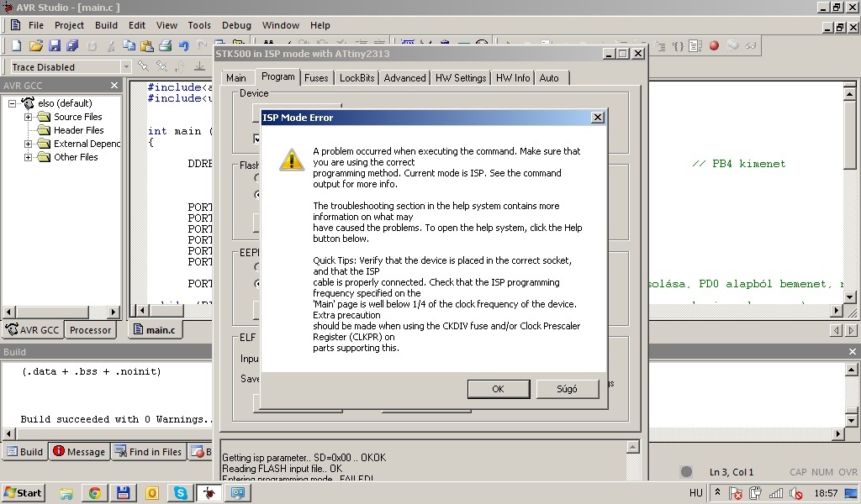Click the New File toolbar icon

(x=17, y=45)
